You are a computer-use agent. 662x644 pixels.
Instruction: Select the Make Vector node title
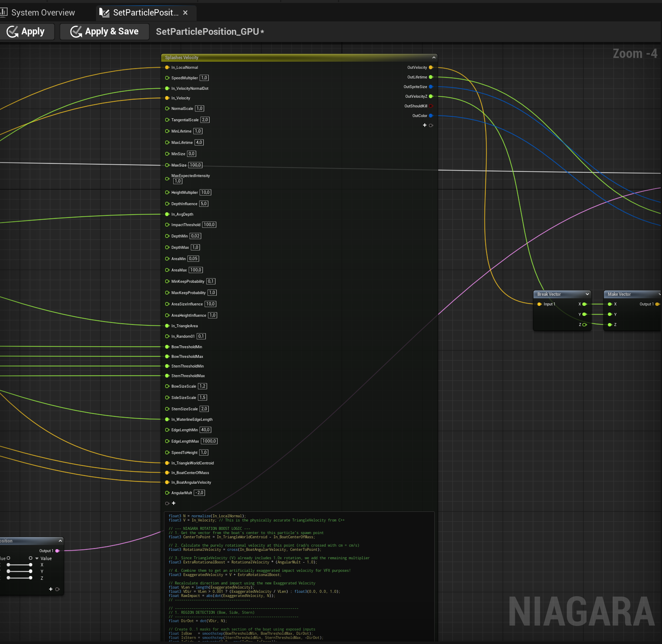click(619, 294)
